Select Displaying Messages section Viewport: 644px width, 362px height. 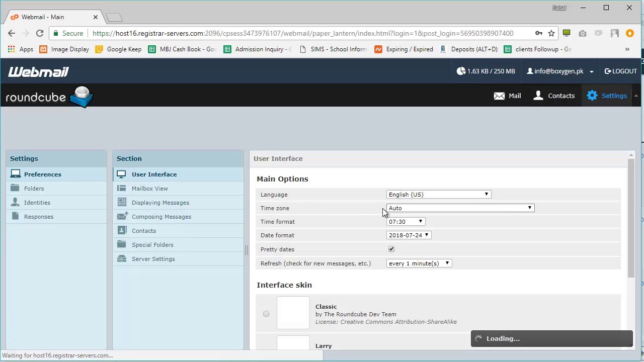pos(178,203)
